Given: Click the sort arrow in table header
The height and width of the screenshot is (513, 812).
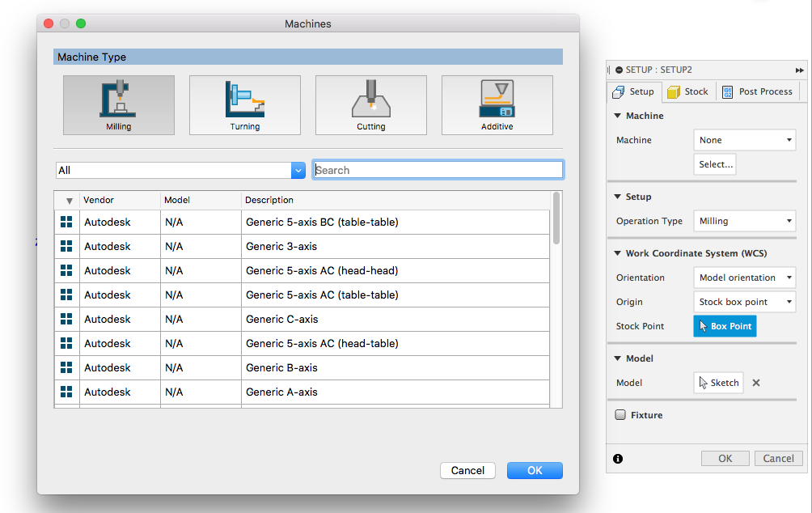Looking at the screenshot, I should point(69,201).
